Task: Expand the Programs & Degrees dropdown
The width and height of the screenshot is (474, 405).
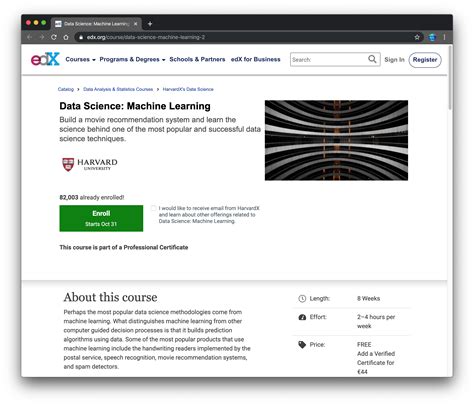Action: click(132, 59)
